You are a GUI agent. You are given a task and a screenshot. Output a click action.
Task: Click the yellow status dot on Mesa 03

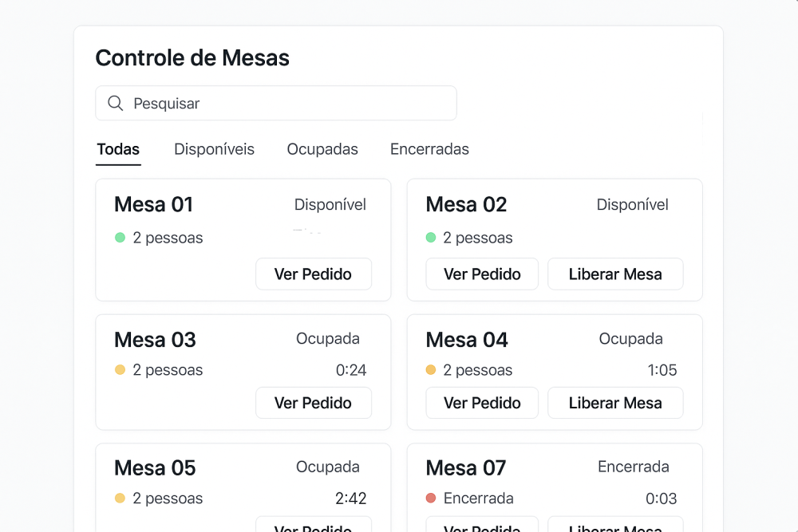coord(120,370)
